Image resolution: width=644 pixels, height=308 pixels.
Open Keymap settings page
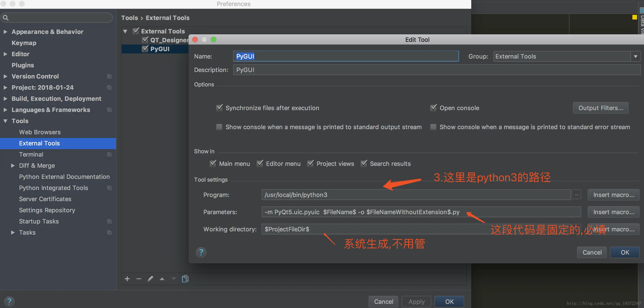click(24, 43)
